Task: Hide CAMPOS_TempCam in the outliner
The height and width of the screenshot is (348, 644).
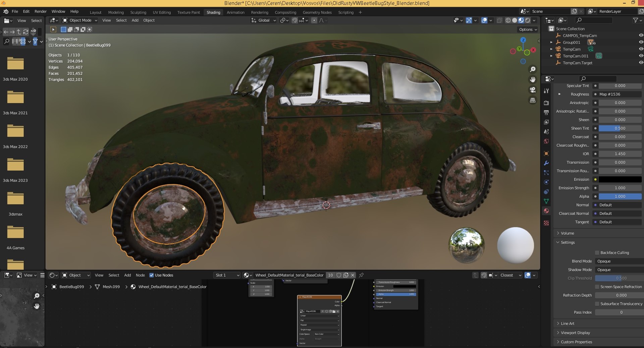Action: 641,36
